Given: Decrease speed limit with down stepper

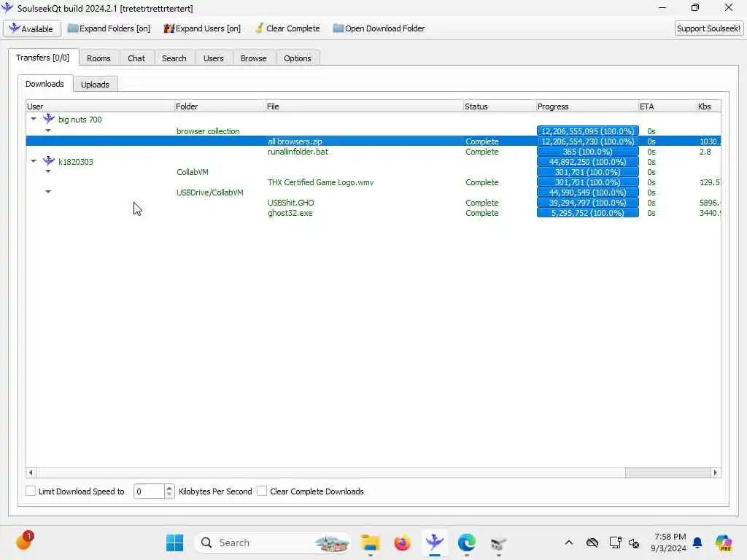Looking at the screenshot, I should point(169,495).
